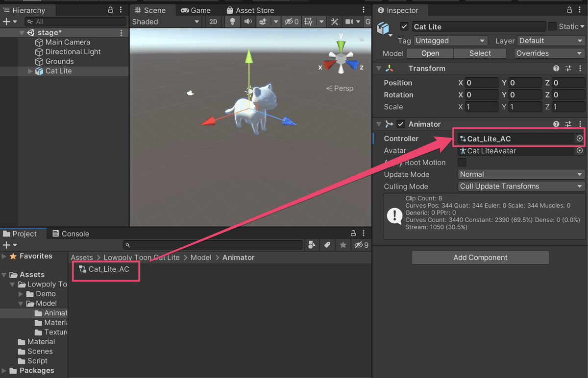Open object picker for Avatar field

580,151
